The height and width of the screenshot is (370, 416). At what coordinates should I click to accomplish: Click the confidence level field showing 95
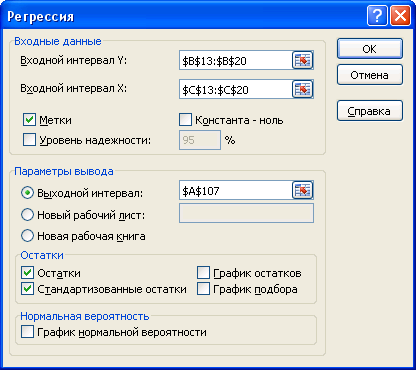200,140
